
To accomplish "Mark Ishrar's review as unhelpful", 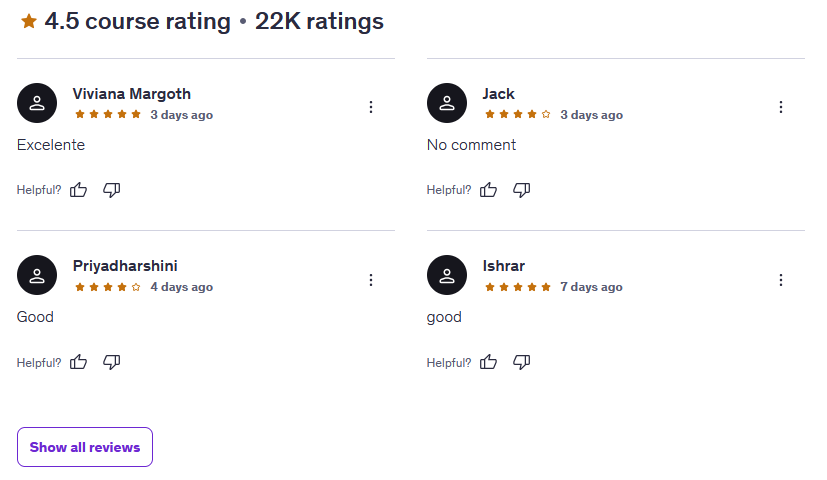I will coord(522,362).
